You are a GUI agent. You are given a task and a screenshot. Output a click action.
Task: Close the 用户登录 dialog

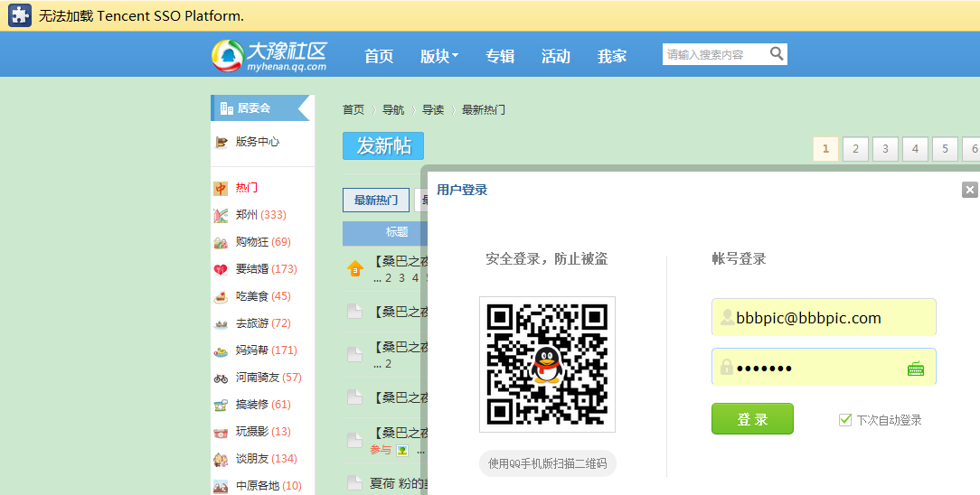969,190
